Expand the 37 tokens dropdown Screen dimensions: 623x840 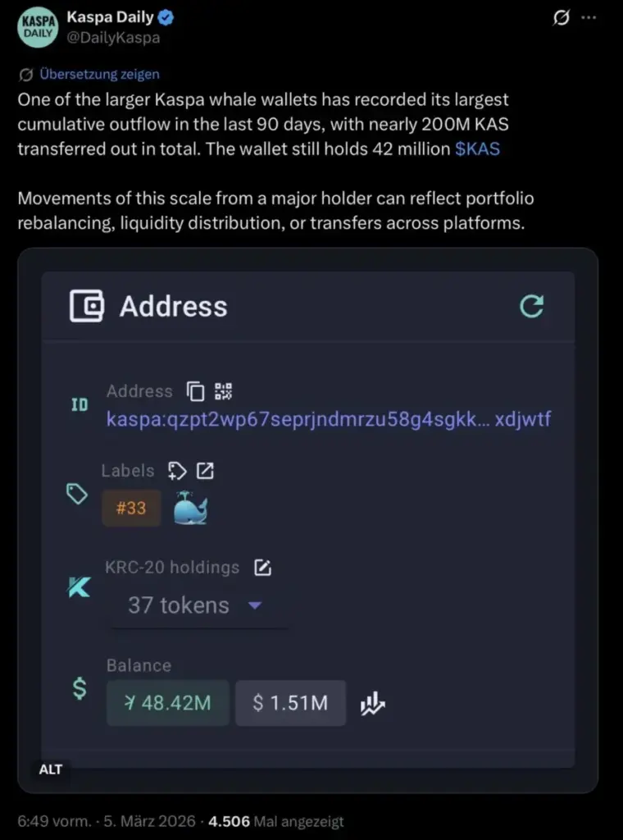coord(254,605)
